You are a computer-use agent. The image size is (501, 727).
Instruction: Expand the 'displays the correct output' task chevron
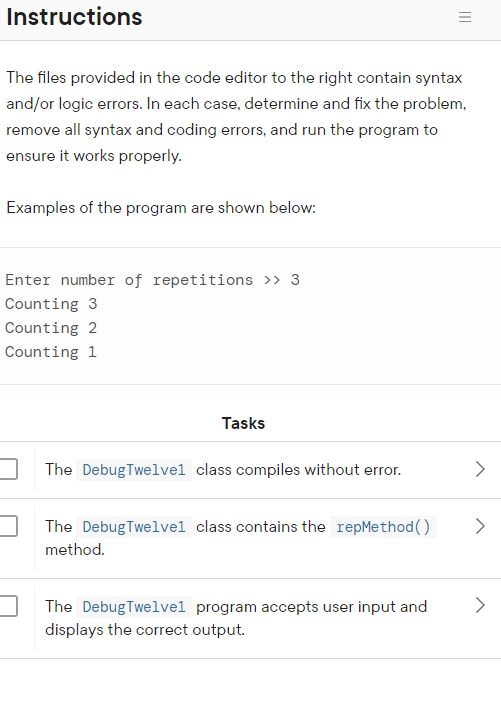[480, 606]
